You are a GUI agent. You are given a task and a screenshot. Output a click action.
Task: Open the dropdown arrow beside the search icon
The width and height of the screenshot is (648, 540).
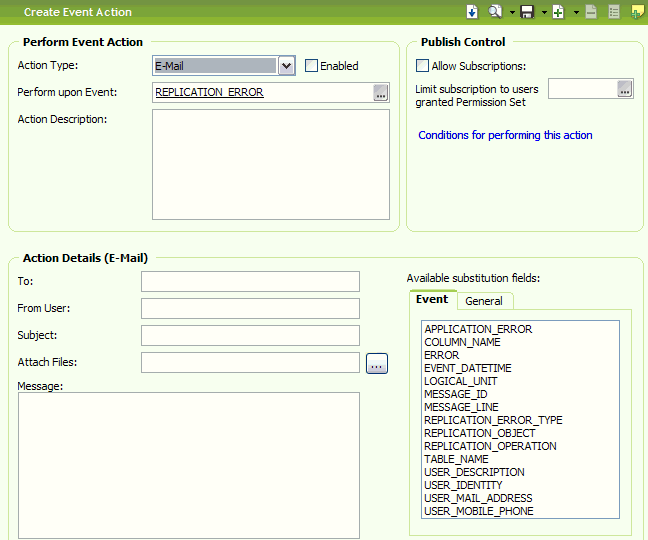[x=511, y=12]
